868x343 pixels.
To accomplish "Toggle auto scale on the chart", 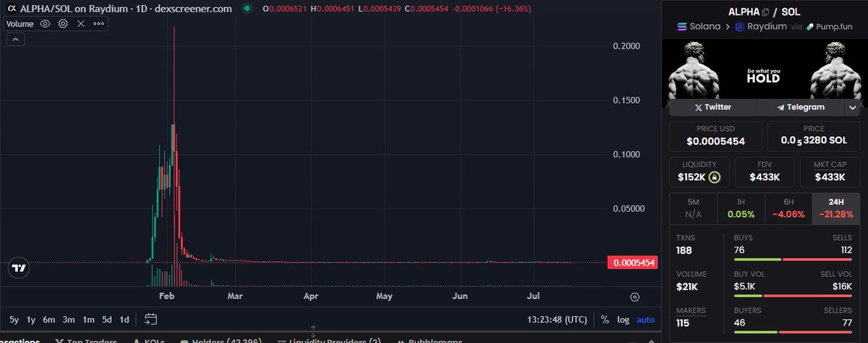I will [x=645, y=319].
